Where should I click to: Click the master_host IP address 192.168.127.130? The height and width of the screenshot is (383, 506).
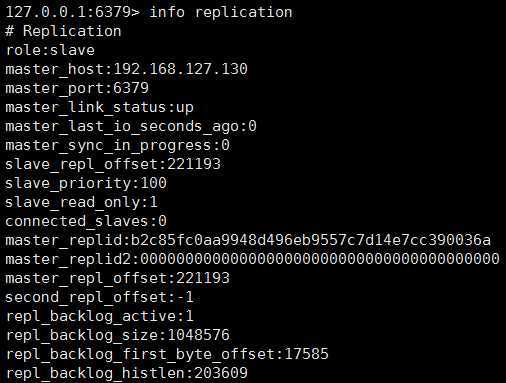point(181,69)
